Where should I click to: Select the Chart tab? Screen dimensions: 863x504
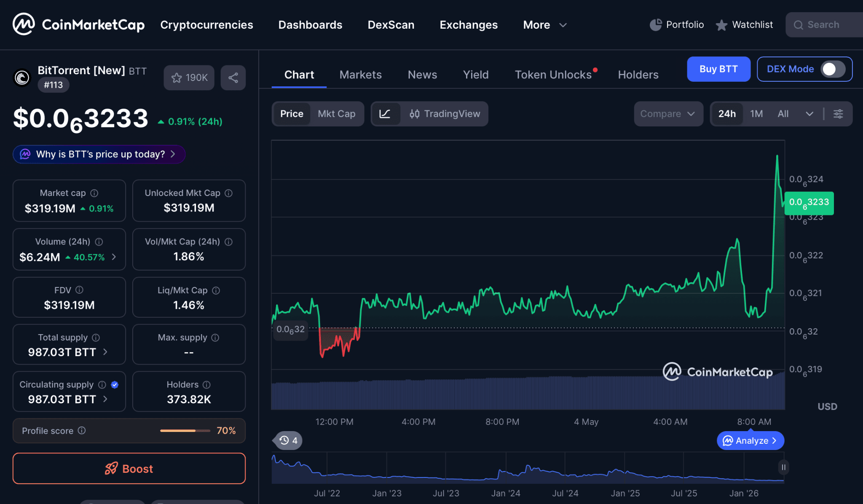pyautogui.click(x=299, y=75)
